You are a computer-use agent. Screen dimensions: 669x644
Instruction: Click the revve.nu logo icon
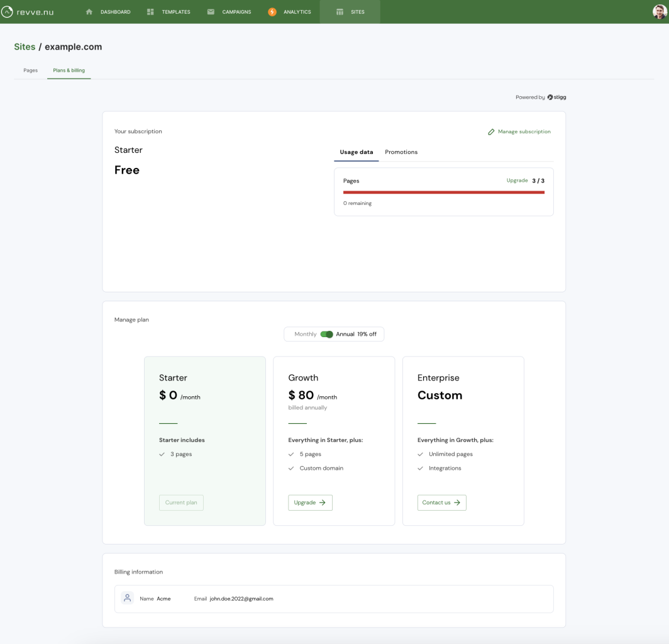tap(8, 12)
